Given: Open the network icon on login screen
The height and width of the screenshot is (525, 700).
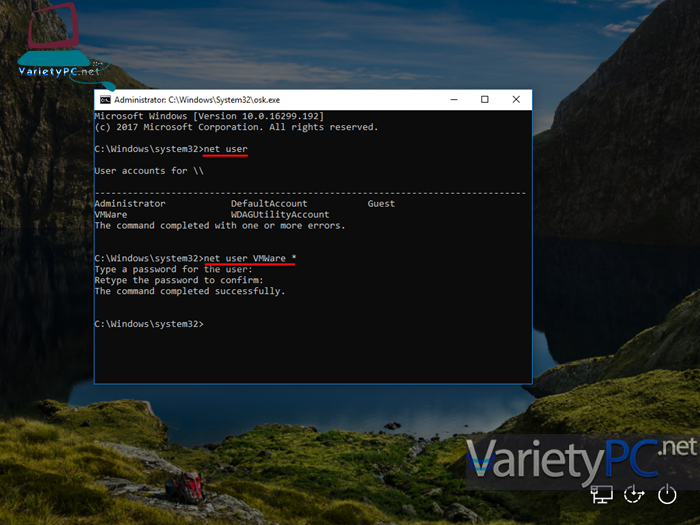Looking at the screenshot, I should (x=601, y=495).
